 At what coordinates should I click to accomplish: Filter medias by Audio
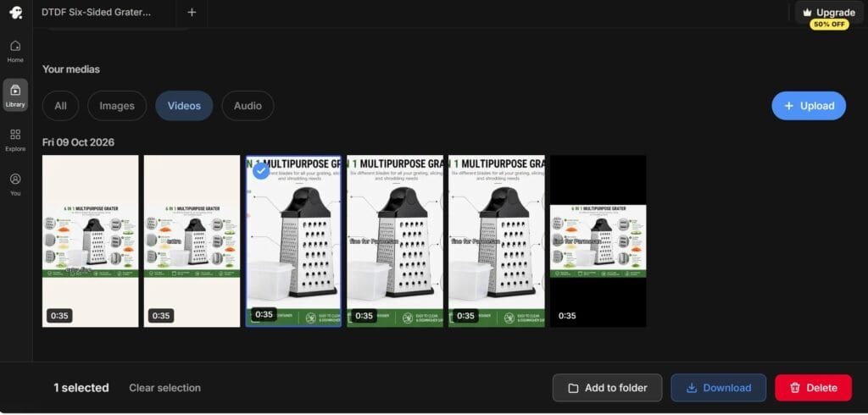pos(248,106)
